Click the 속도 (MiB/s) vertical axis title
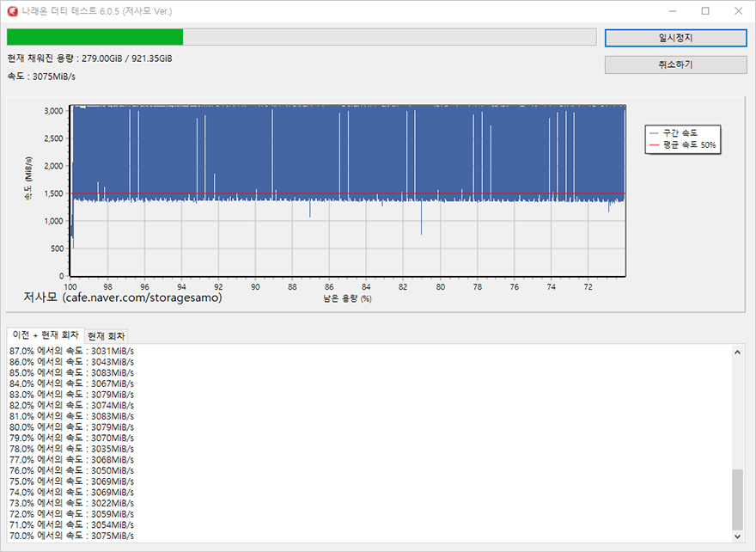The height and width of the screenshot is (552, 756). tap(28, 178)
